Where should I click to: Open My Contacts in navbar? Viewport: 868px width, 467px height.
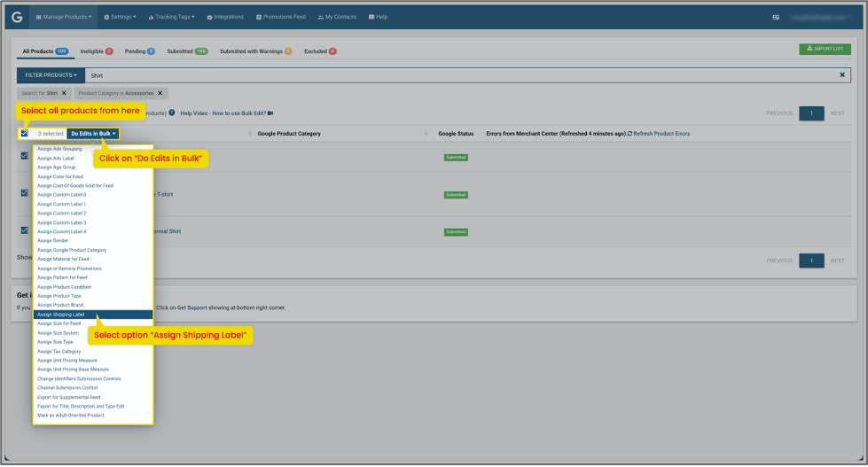coord(337,17)
